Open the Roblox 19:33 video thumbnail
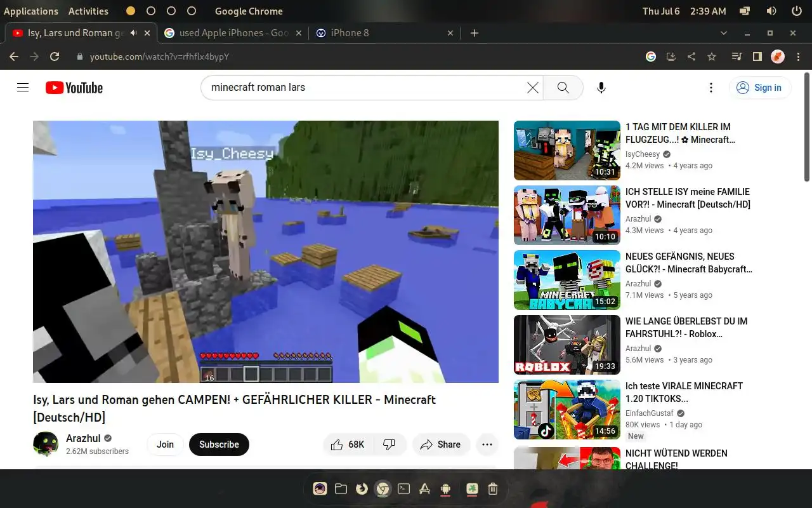This screenshot has width=812, height=508. click(x=567, y=345)
